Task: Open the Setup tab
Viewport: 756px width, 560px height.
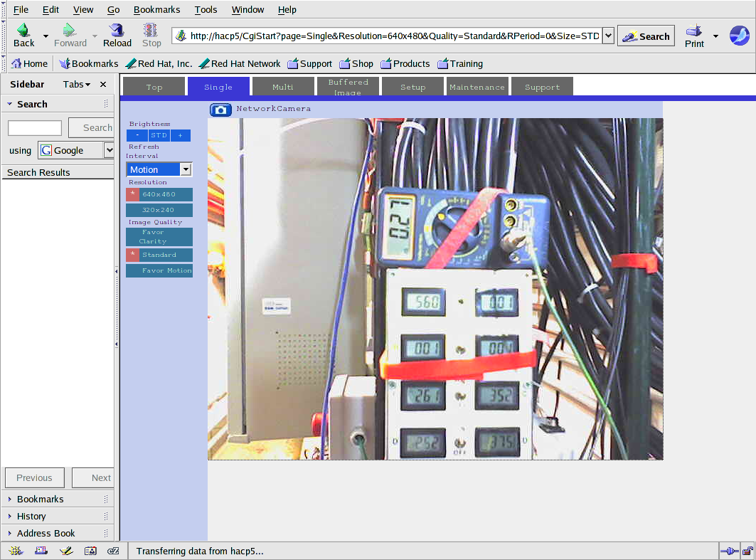Action: click(412, 87)
